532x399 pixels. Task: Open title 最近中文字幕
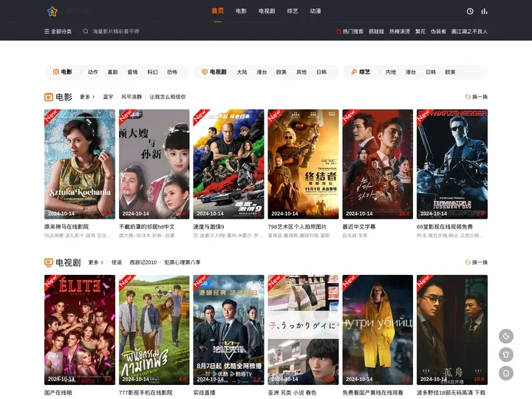point(359,227)
